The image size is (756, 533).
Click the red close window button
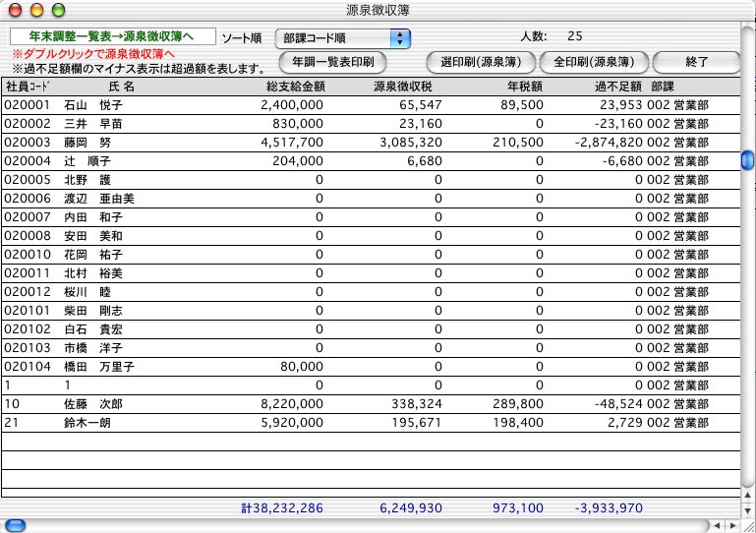pos(16,10)
